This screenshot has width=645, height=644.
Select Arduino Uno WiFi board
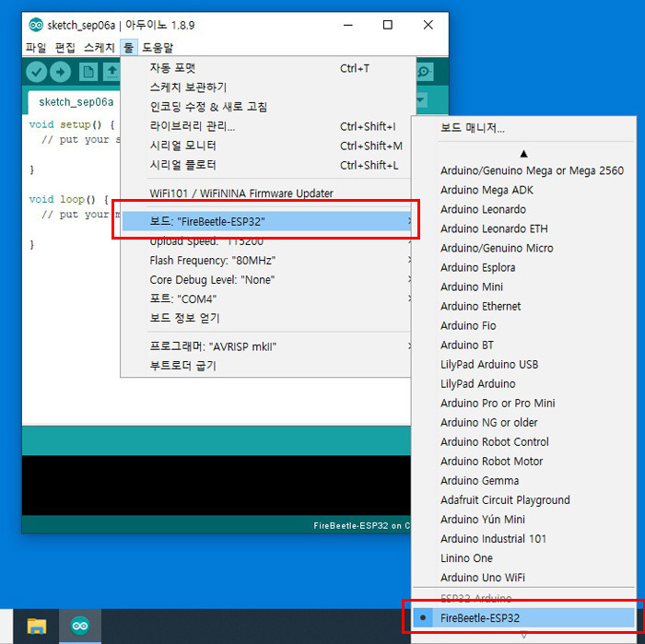[523, 577]
